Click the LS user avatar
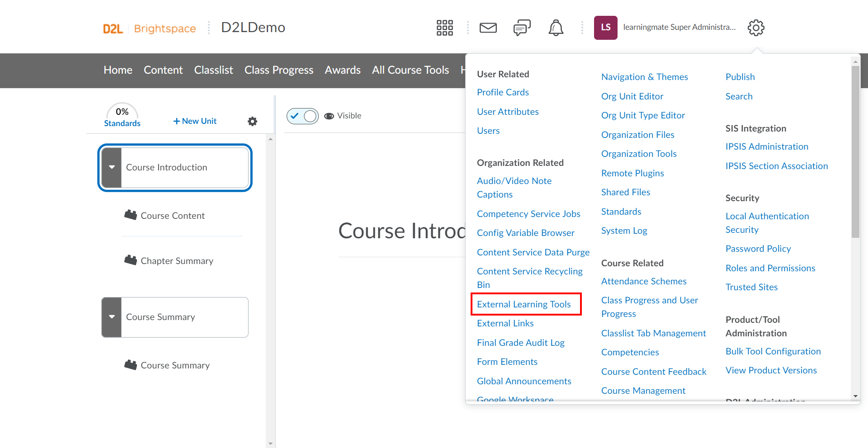 [606, 28]
